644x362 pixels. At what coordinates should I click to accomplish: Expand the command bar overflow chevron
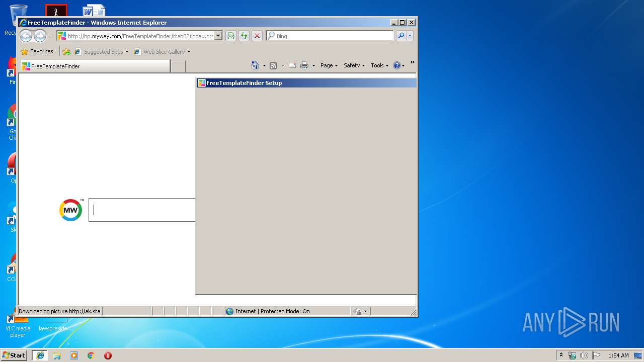click(x=412, y=62)
